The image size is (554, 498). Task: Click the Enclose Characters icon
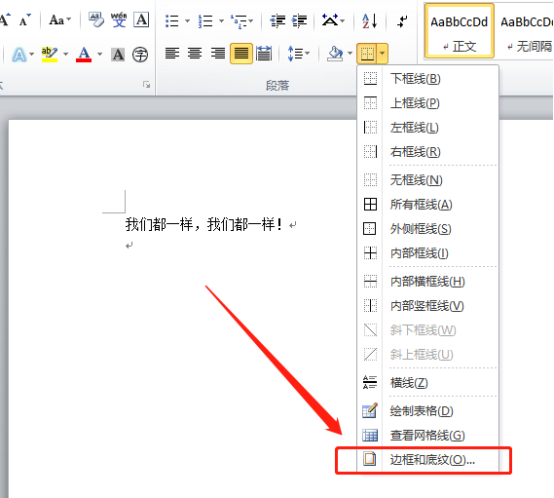coord(140,54)
